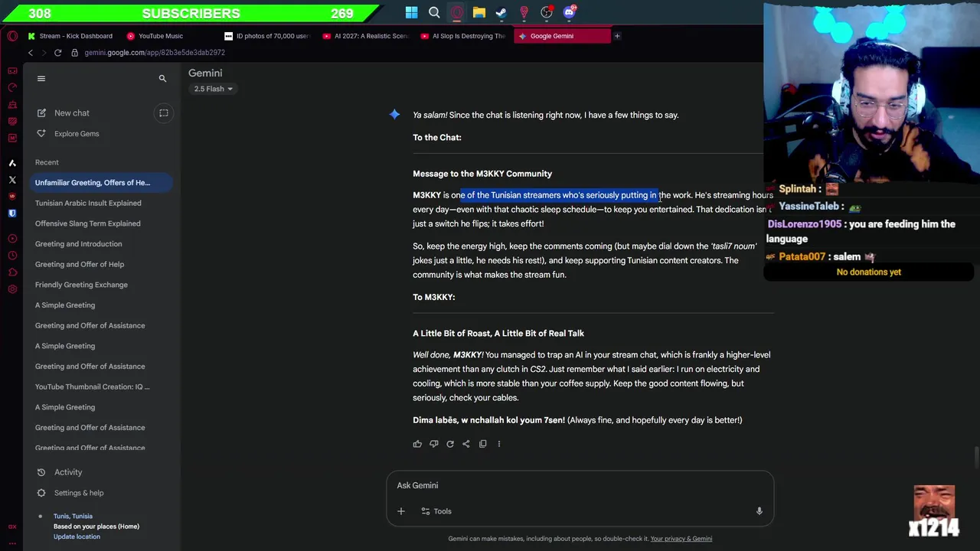Open the Windows Start button

coord(412,12)
